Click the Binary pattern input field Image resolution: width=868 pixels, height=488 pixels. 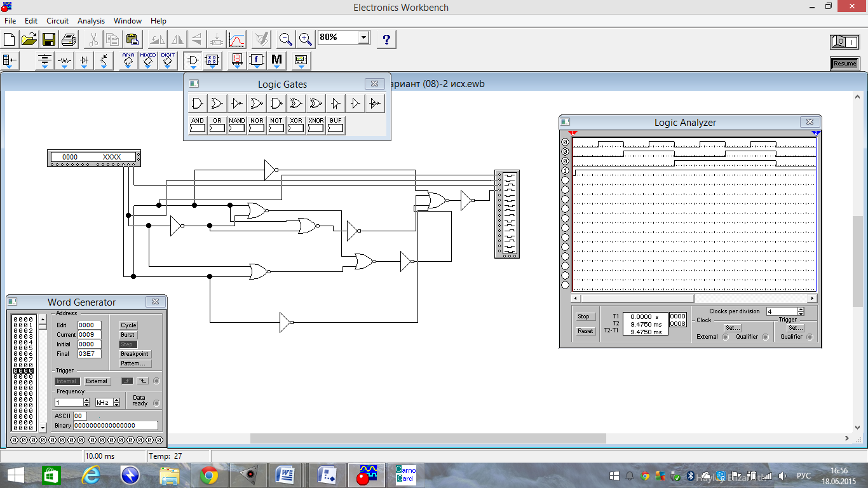point(116,426)
